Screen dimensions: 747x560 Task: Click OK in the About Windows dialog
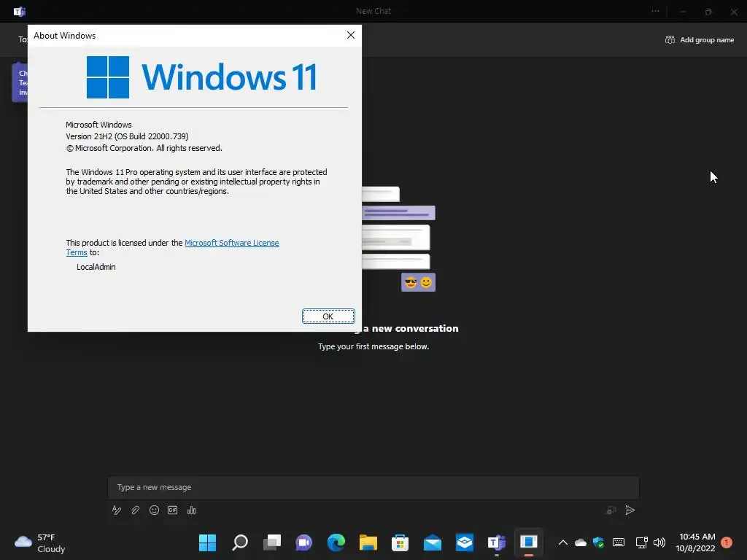click(328, 316)
